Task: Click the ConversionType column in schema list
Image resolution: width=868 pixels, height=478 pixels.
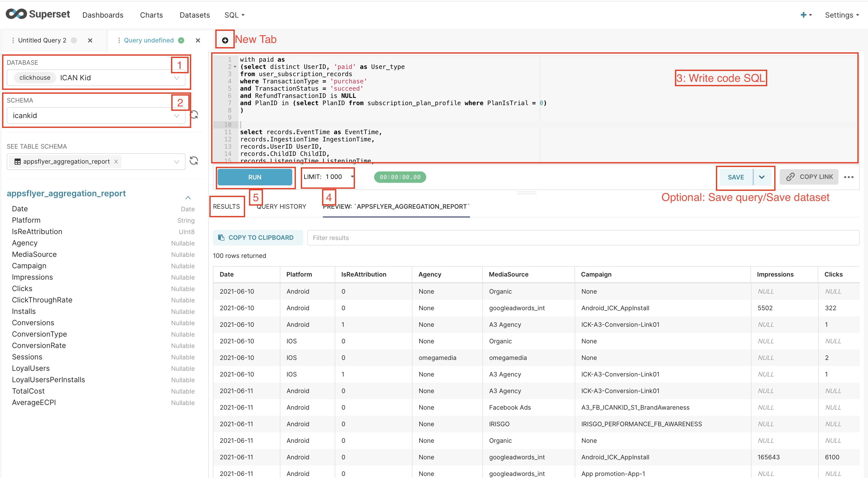Action: (x=39, y=334)
